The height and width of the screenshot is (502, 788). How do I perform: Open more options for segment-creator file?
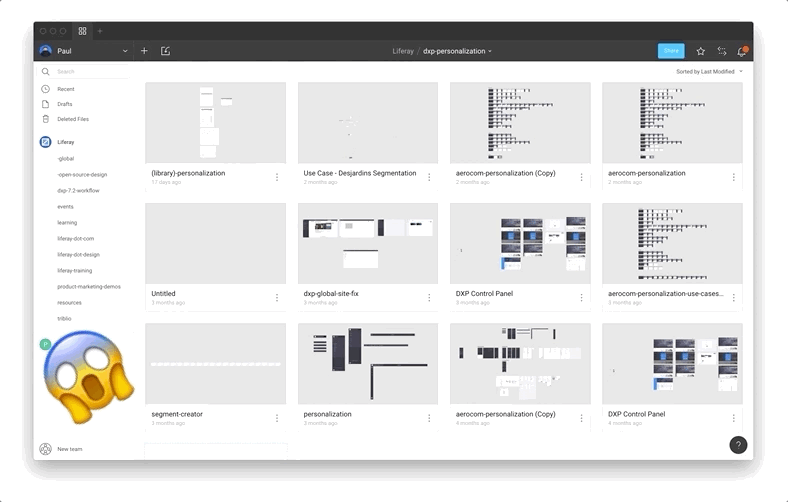277,417
